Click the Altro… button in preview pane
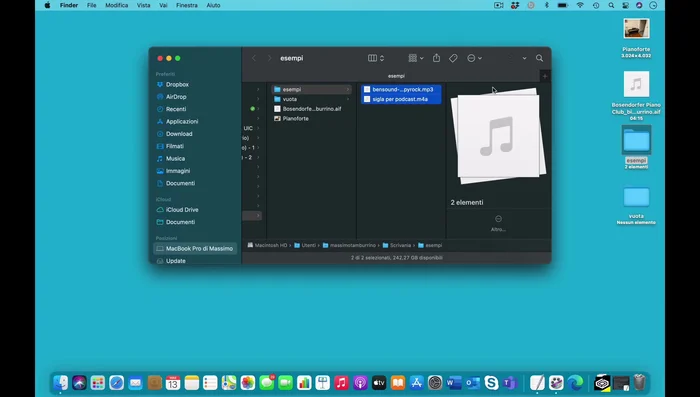Image resolution: width=700 pixels, height=397 pixels. click(x=498, y=223)
